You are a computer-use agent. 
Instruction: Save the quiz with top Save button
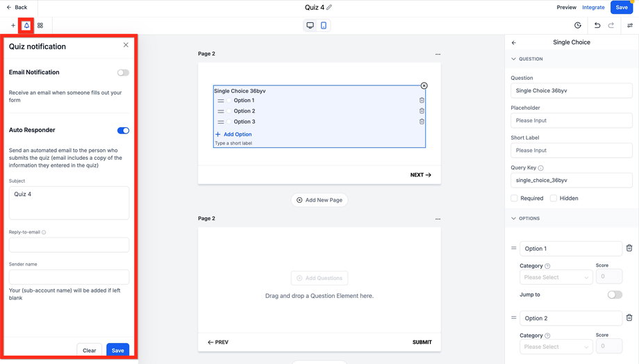pos(622,8)
